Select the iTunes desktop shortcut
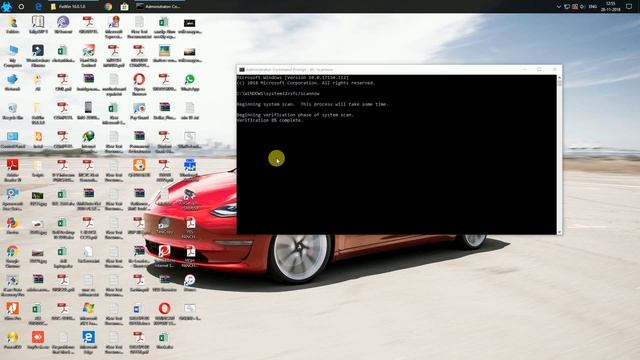 (x=190, y=283)
